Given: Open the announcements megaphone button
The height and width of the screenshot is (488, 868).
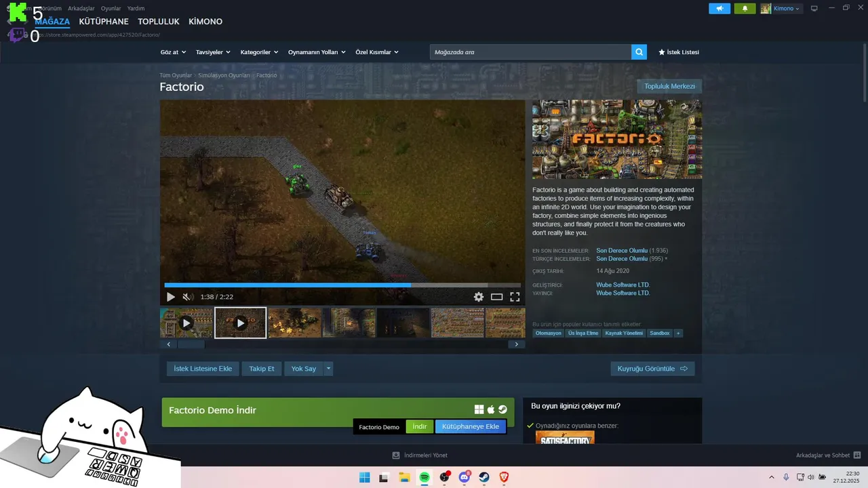Looking at the screenshot, I should click(719, 8).
